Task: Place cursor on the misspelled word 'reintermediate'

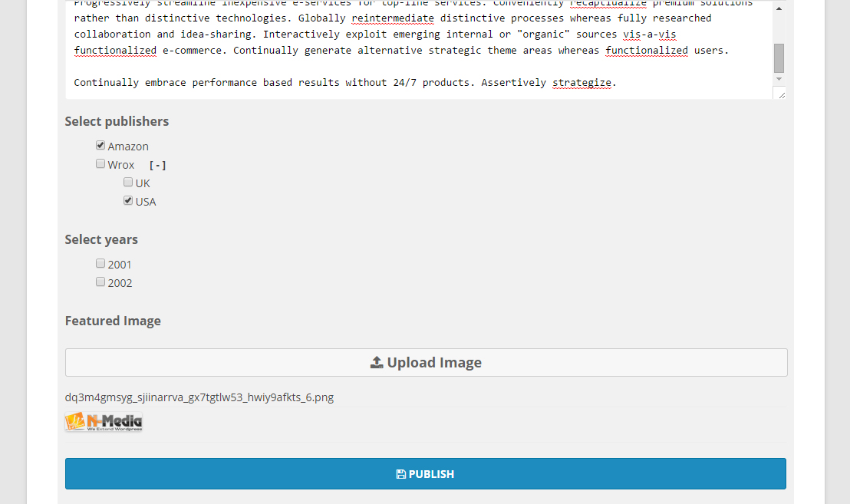Action: (393, 18)
